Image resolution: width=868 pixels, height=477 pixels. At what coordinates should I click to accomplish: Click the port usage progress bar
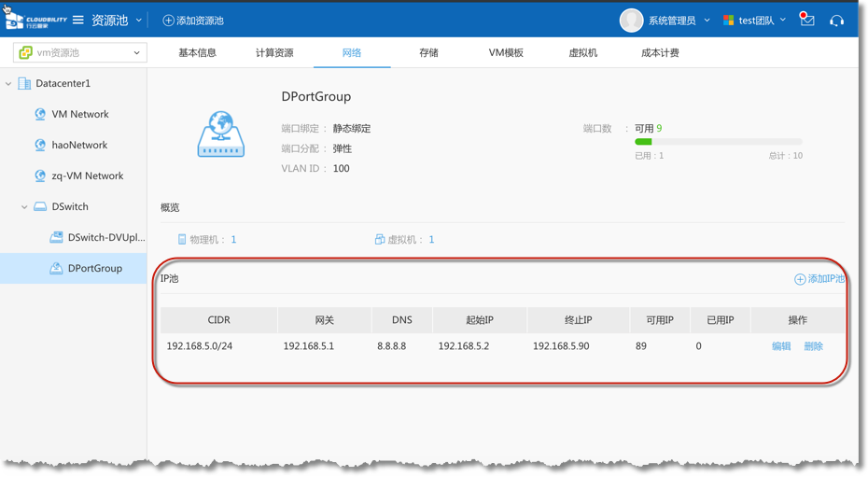[718, 142]
